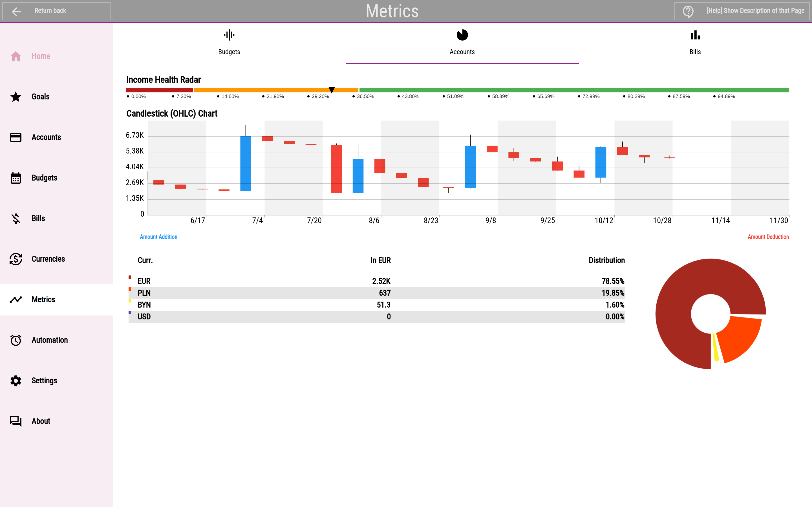This screenshot has width=812, height=507.
Task: Click the Bills crossed-dollar icon
Action: [x=16, y=218]
